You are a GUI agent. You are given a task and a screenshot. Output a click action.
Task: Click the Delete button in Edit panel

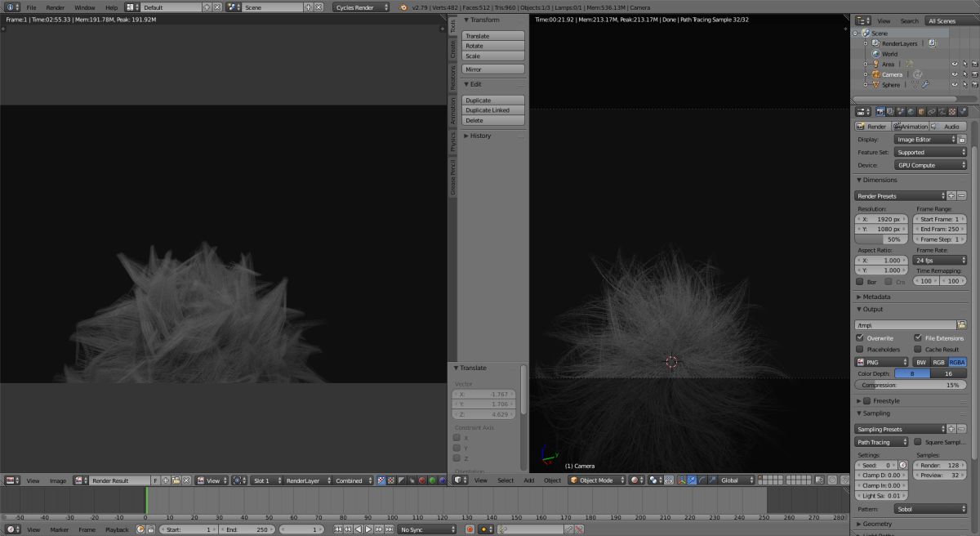click(x=493, y=120)
